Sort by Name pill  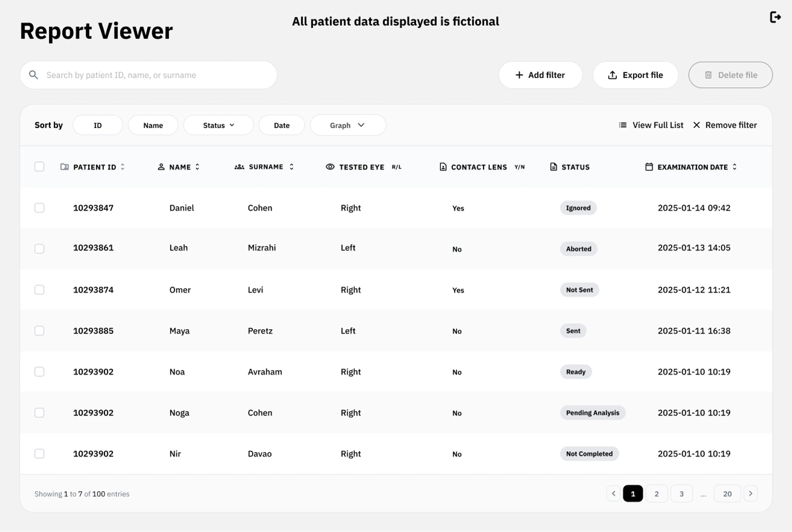(x=153, y=125)
